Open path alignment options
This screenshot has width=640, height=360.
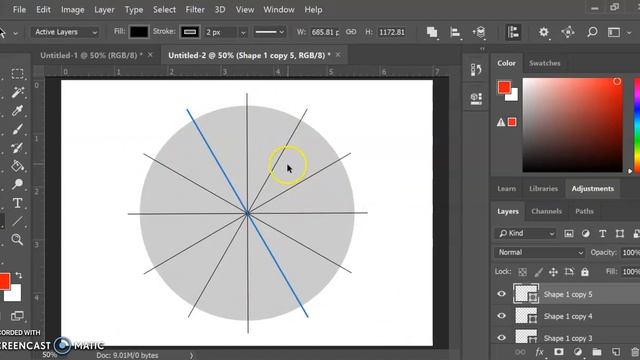click(455, 32)
